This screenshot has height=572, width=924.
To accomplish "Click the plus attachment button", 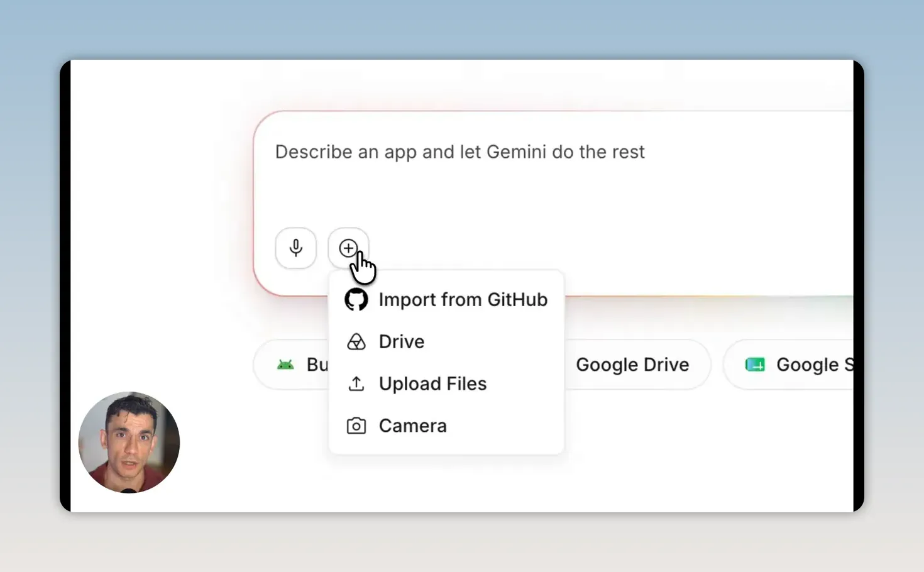I will 348,248.
